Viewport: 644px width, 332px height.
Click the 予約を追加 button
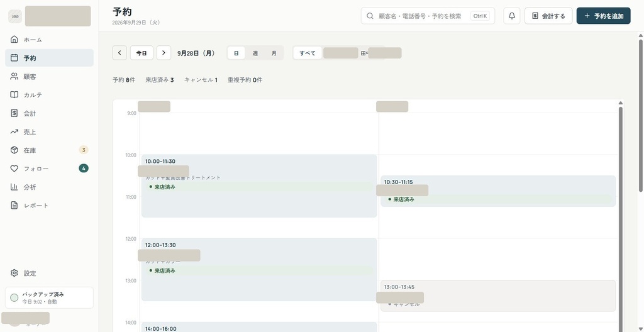click(x=603, y=16)
